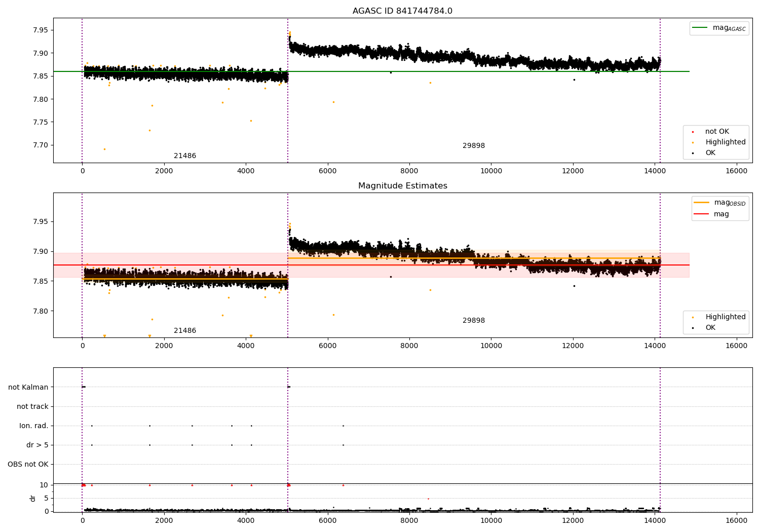Click the 'dr > 5' axis label

click(37, 445)
